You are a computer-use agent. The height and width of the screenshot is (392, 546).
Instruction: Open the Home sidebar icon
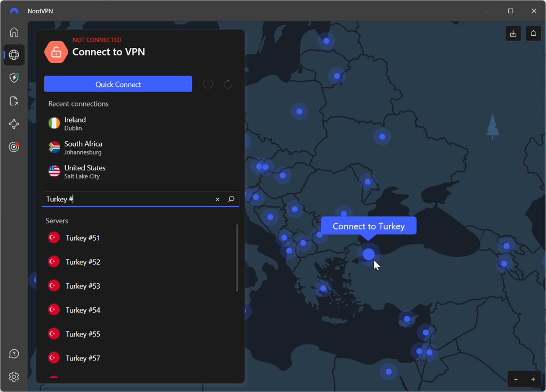14,32
